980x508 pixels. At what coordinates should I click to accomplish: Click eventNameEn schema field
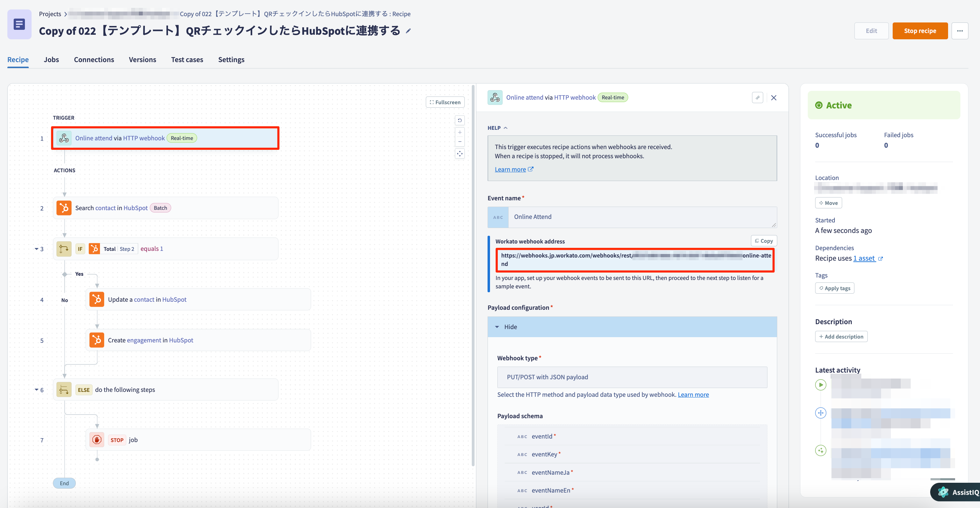tap(632, 490)
